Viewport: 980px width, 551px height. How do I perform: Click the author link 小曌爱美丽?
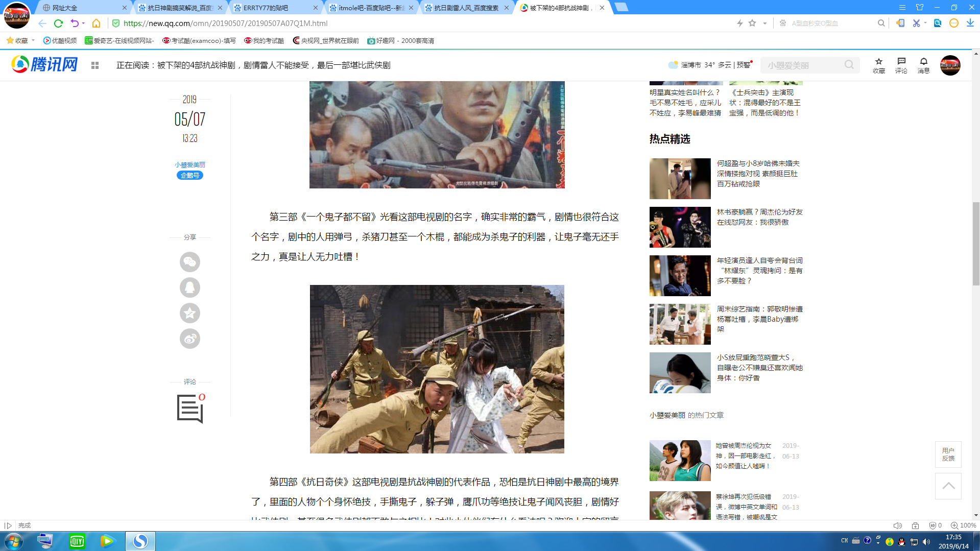(x=190, y=164)
